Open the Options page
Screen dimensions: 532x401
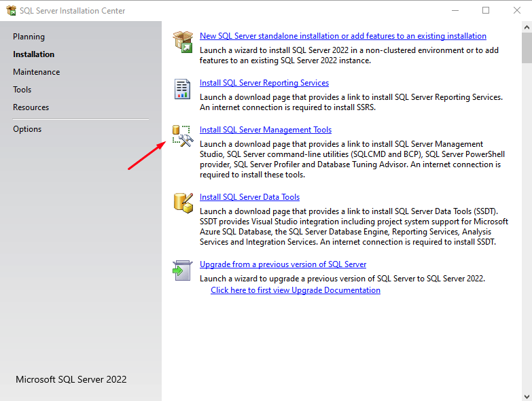point(27,129)
